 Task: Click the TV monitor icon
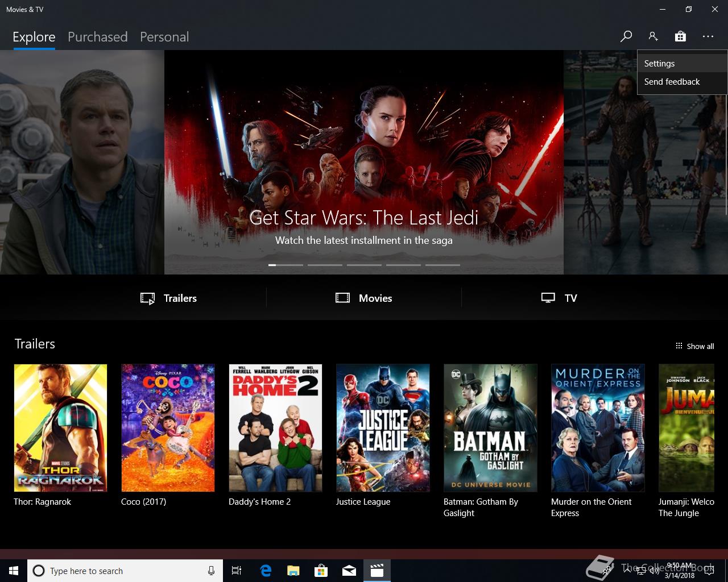pyautogui.click(x=548, y=298)
